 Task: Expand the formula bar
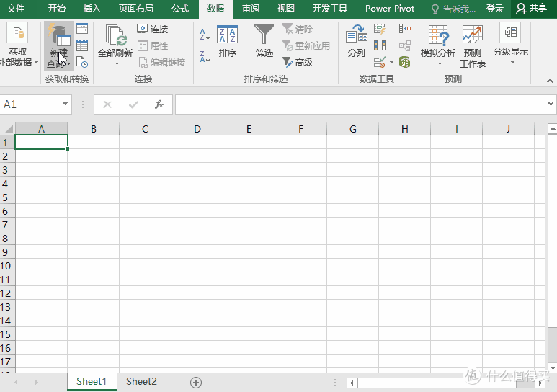click(550, 104)
